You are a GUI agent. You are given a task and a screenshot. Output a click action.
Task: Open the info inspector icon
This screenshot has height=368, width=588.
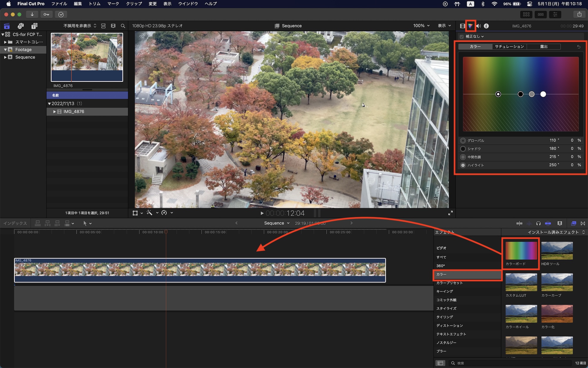pos(486,26)
